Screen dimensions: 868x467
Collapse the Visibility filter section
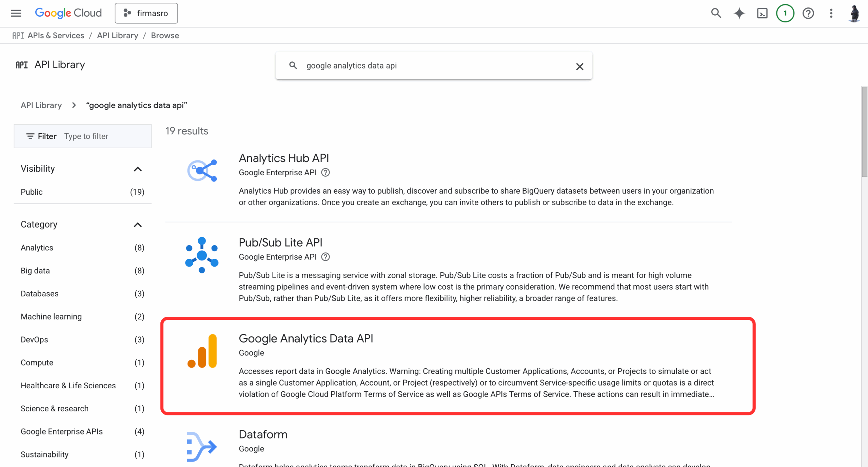click(138, 169)
